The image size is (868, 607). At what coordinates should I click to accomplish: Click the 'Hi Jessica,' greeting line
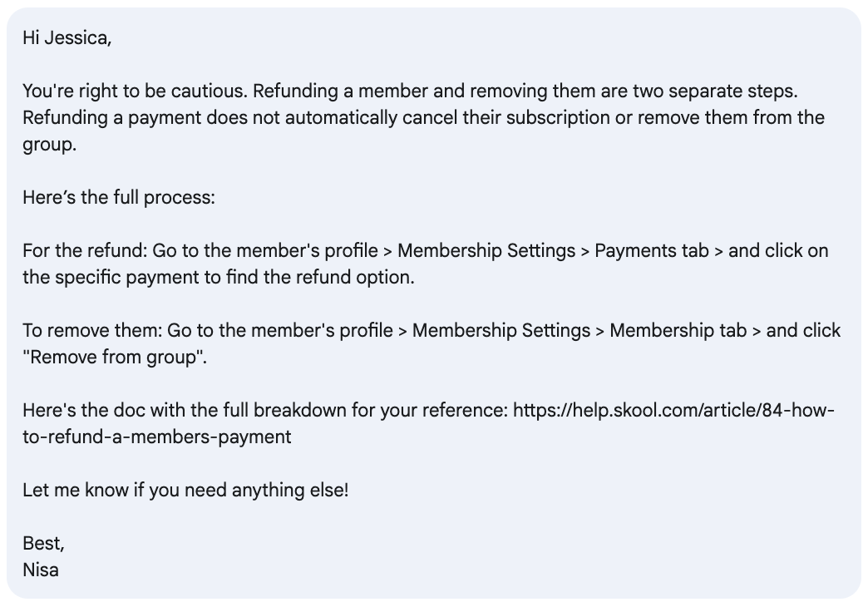(x=67, y=38)
